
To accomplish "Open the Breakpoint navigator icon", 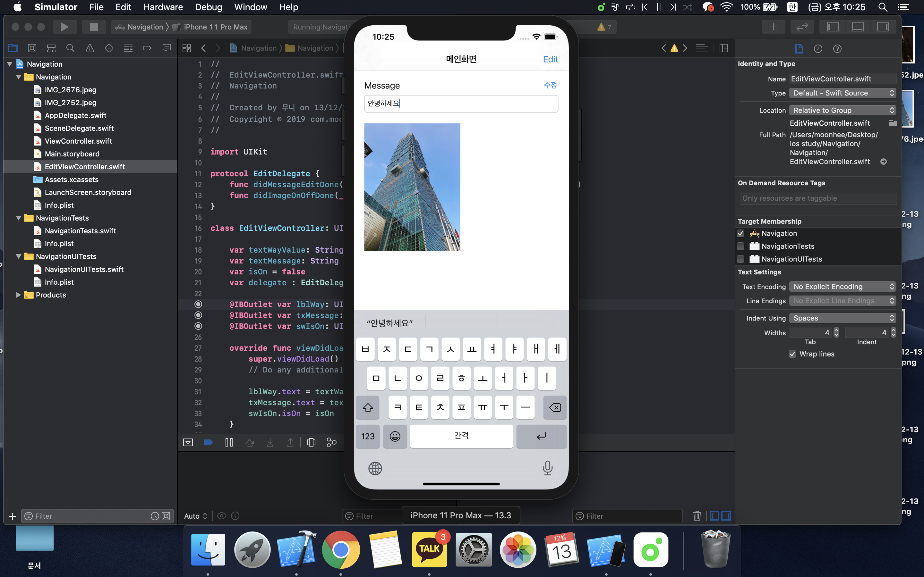I will pos(147,48).
